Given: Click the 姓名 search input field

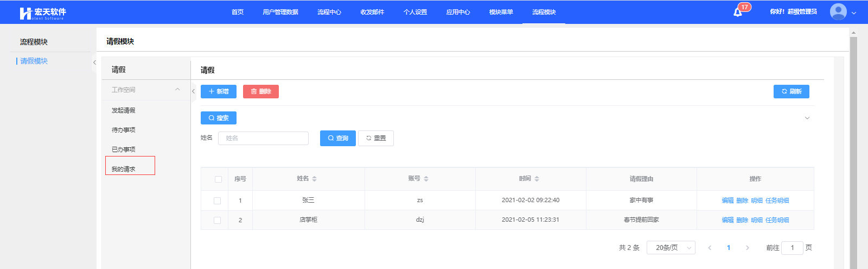Looking at the screenshot, I should (263, 138).
